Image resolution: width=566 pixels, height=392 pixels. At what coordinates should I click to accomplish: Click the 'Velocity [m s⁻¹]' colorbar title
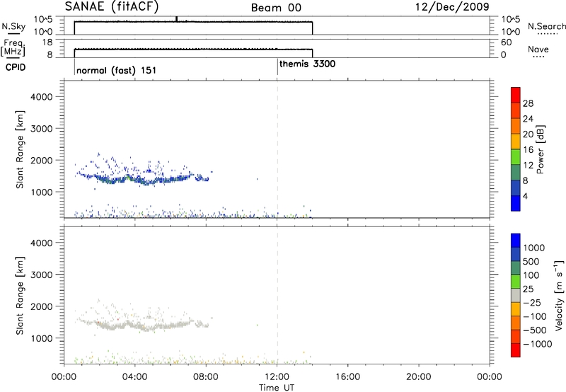pyautogui.click(x=559, y=295)
